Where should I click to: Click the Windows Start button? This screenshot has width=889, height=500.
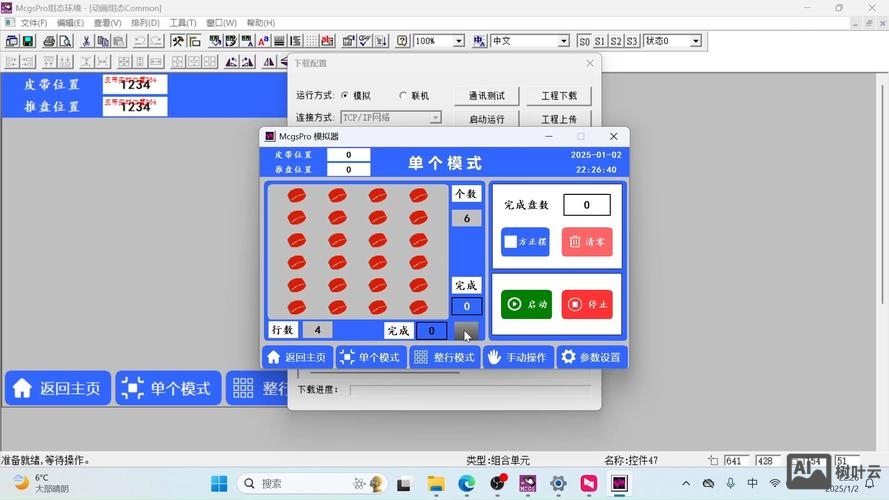(219, 484)
